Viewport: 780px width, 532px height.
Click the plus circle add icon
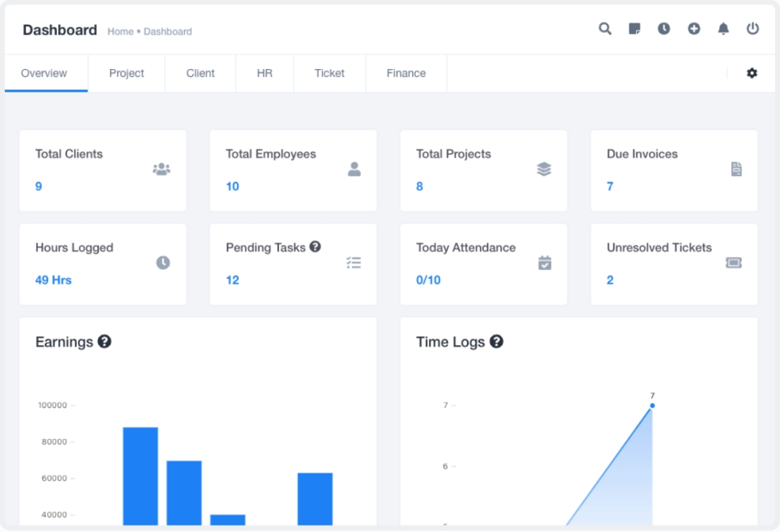[x=694, y=29]
